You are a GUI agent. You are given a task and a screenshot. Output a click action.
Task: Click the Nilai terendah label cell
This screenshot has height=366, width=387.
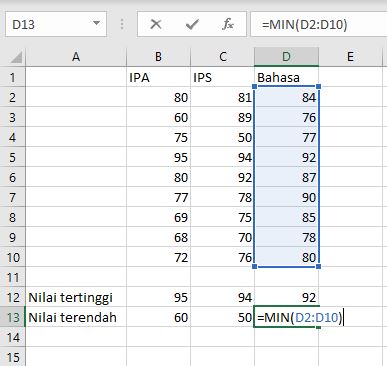point(76,317)
